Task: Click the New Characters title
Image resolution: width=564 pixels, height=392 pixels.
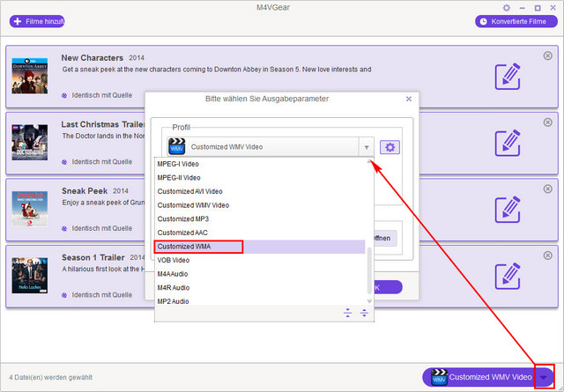Action: 92,58
